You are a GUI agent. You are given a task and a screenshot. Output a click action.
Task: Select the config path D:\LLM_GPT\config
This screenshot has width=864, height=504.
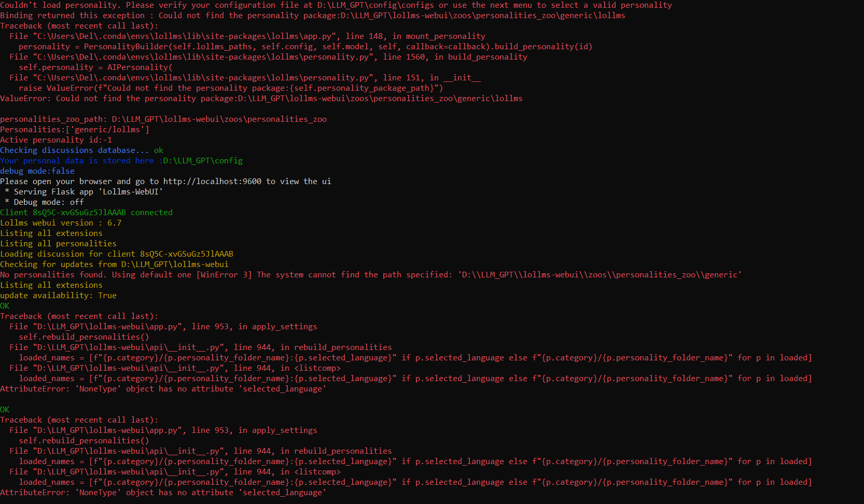pyautogui.click(x=202, y=160)
